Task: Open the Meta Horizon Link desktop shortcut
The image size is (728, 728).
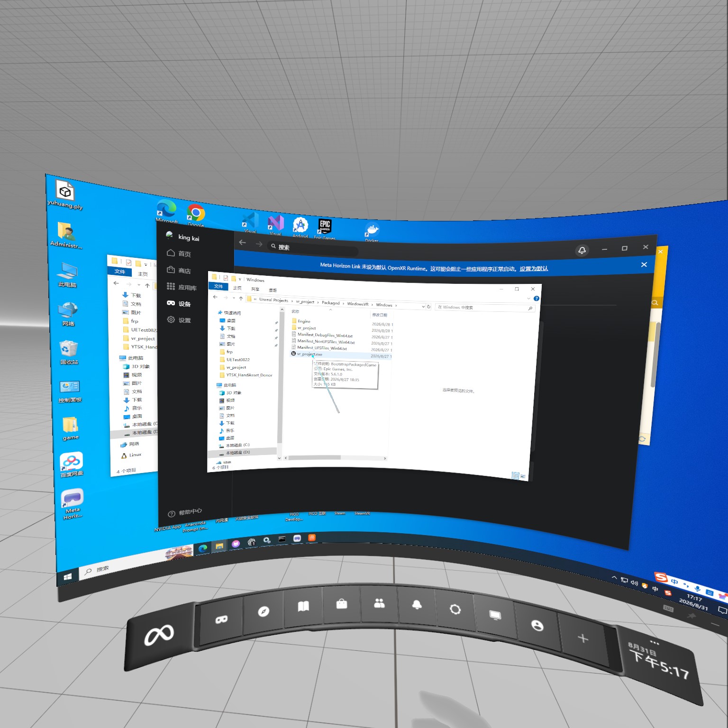Action: (x=73, y=504)
